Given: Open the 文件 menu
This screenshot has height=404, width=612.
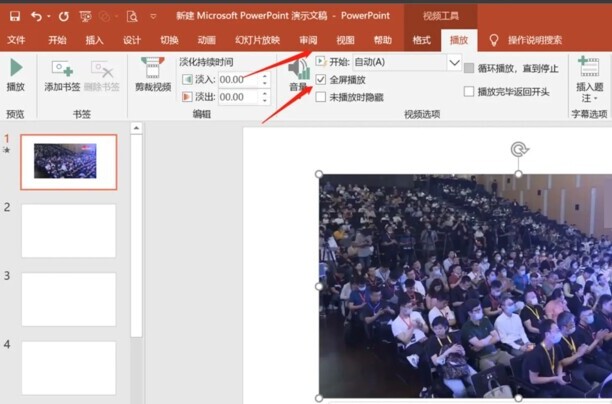Looking at the screenshot, I should click(16, 40).
